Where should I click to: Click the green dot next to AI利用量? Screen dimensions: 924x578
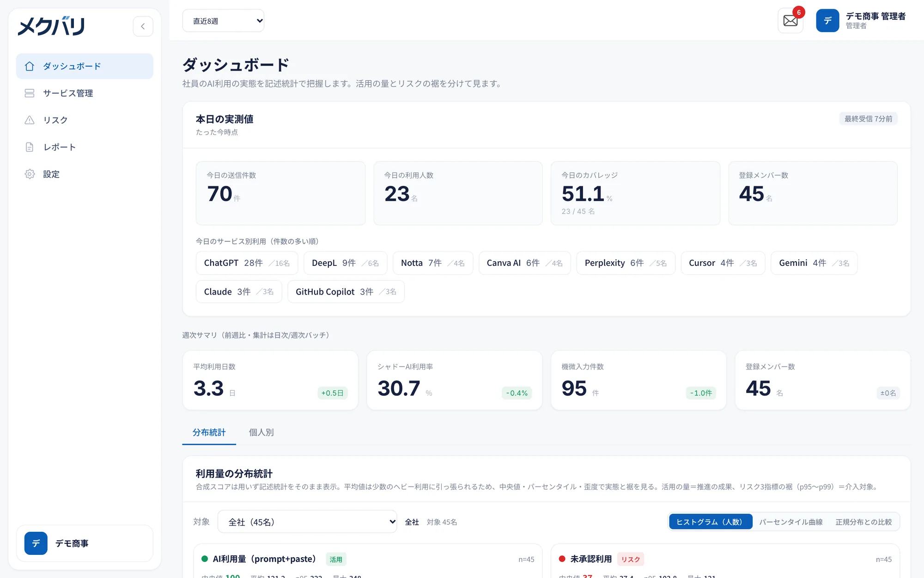[205, 559]
